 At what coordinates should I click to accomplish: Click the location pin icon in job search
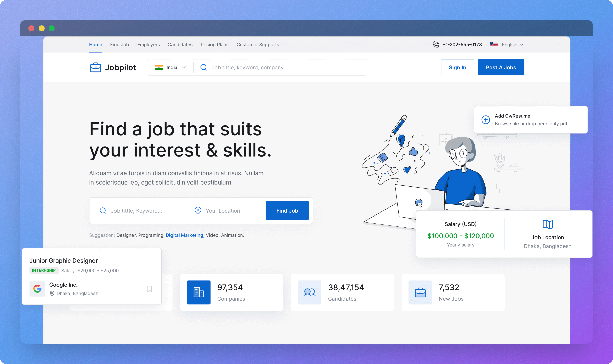198,211
